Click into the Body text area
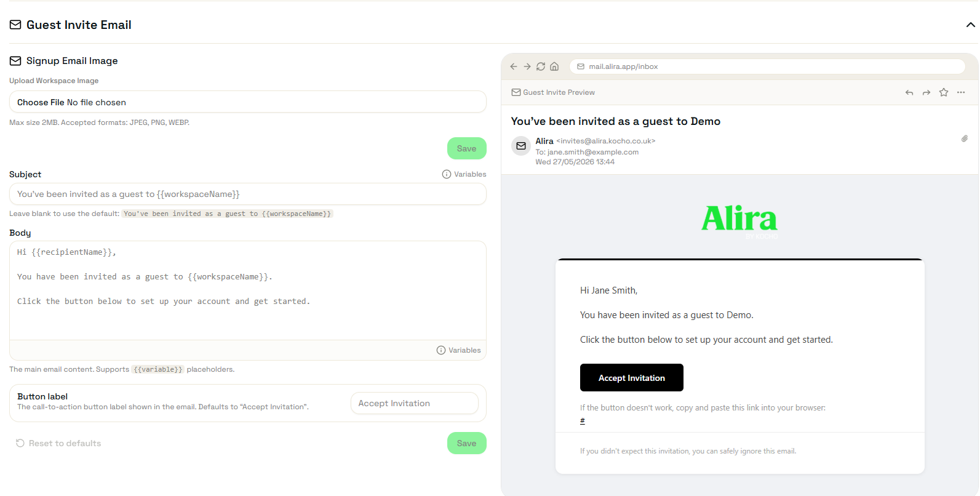 click(248, 290)
